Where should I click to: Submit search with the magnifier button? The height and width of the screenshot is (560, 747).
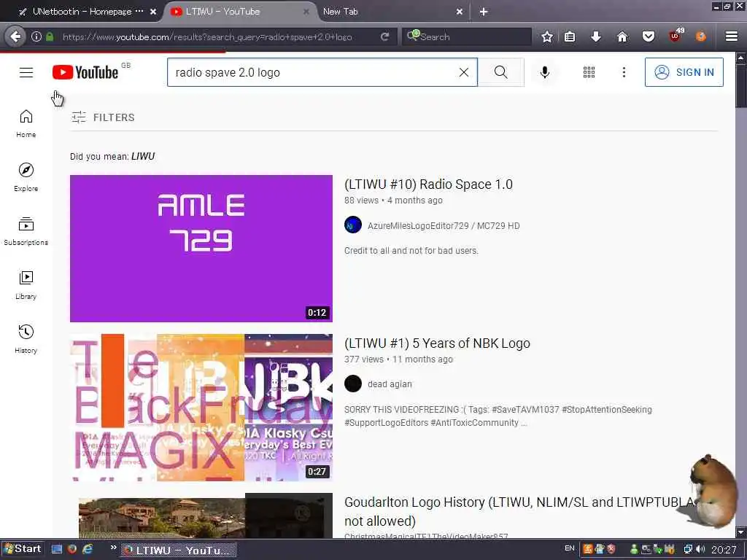tap(500, 72)
